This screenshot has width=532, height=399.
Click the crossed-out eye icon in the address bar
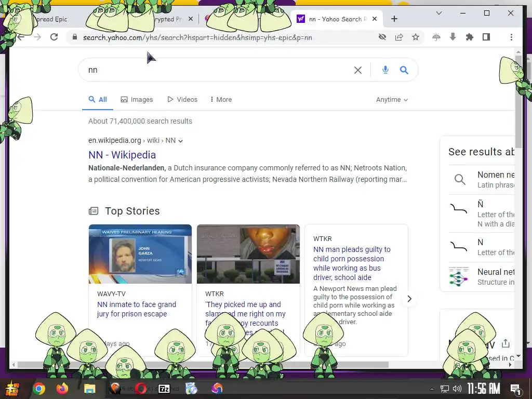point(382,37)
